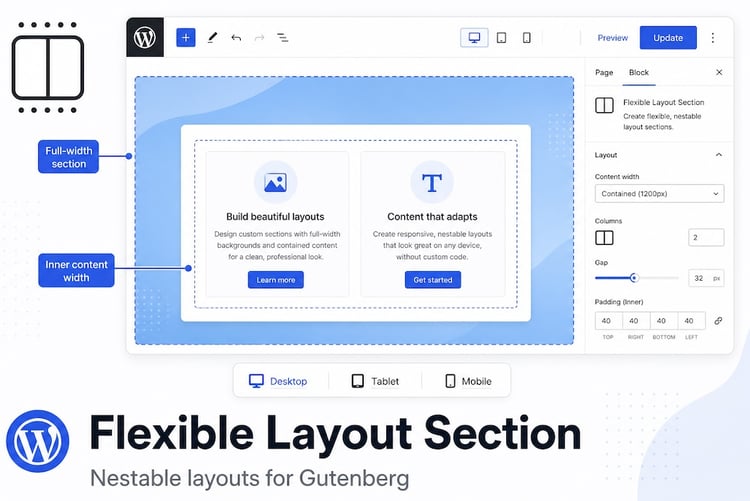Click the Left padding field
The image size is (750, 501).
click(x=691, y=321)
